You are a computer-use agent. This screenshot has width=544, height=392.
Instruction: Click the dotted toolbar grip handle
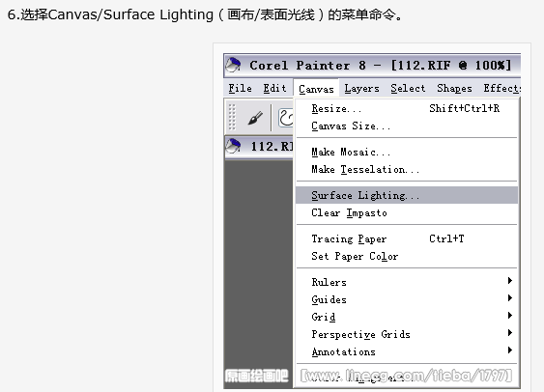(x=232, y=117)
